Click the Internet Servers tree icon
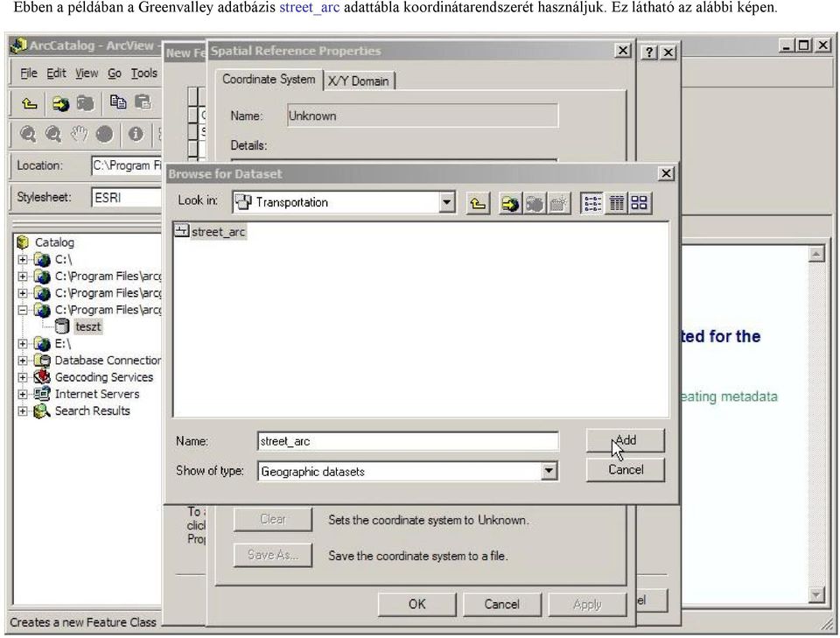 42,394
